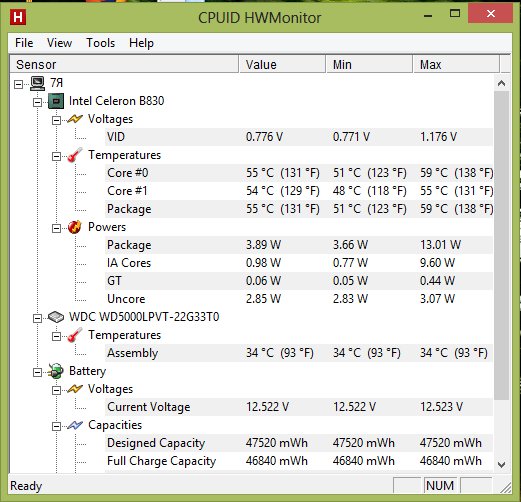
Task: Collapse the Battery Voltages node
Action: 56,390
